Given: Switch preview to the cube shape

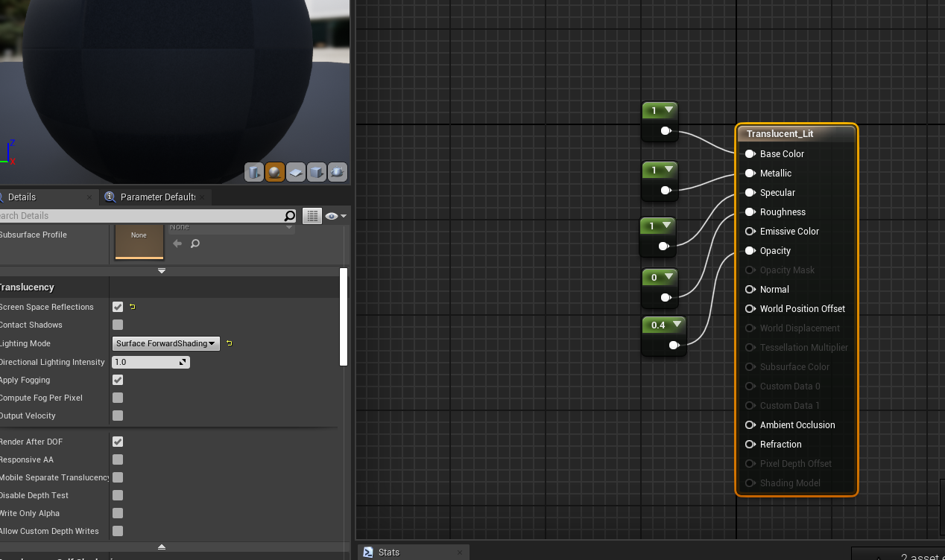Looking at the screenshot, I should 316,172.
